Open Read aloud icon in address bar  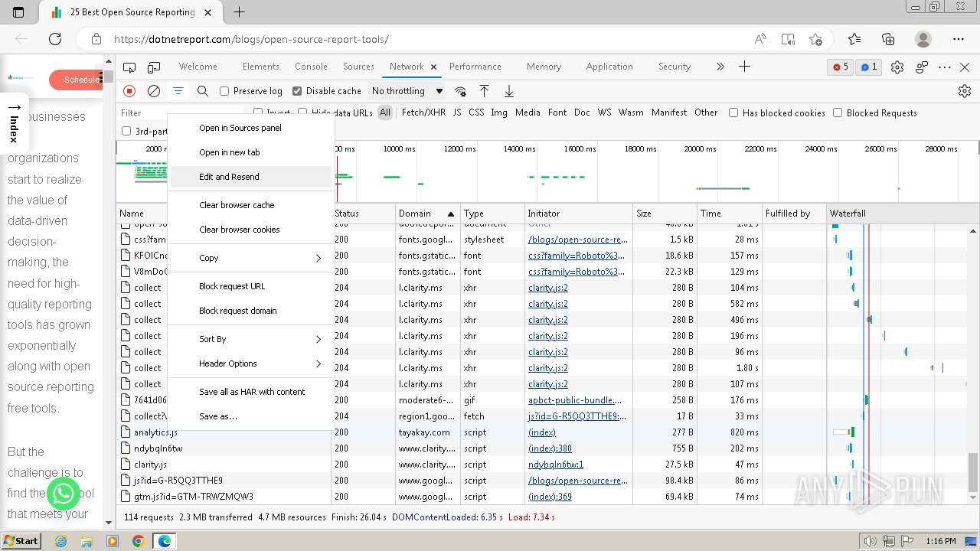760,39
